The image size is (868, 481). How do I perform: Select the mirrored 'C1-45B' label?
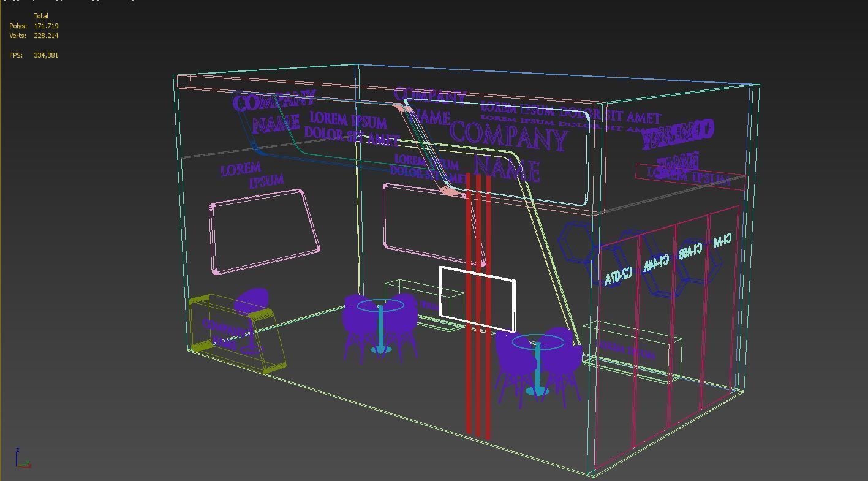(690, 251)
